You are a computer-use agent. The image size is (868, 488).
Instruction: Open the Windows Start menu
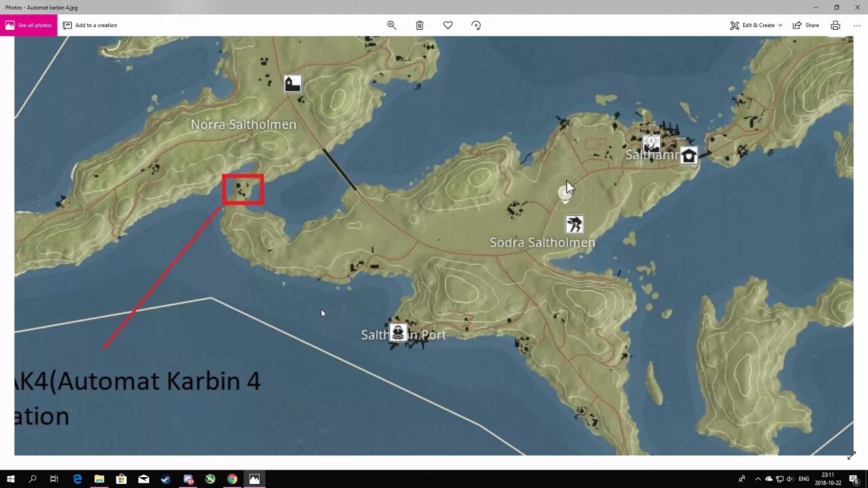[x=11, y=479]
